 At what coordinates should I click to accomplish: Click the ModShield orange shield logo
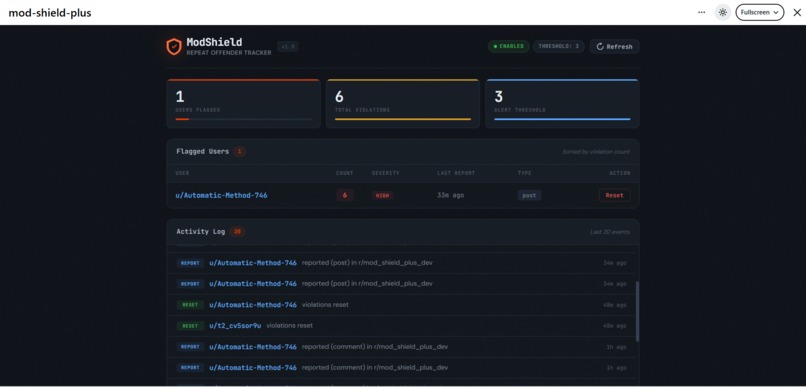(x=174, y=46)
